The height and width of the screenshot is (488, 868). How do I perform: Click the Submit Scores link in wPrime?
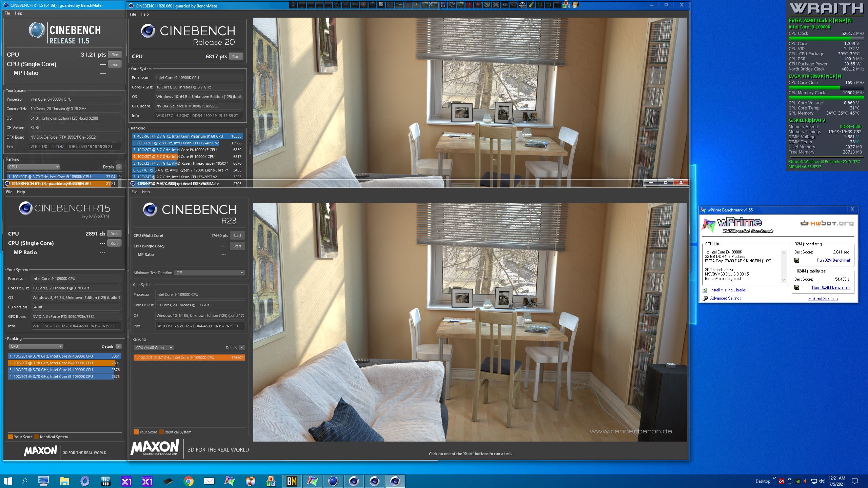[823, 299]
